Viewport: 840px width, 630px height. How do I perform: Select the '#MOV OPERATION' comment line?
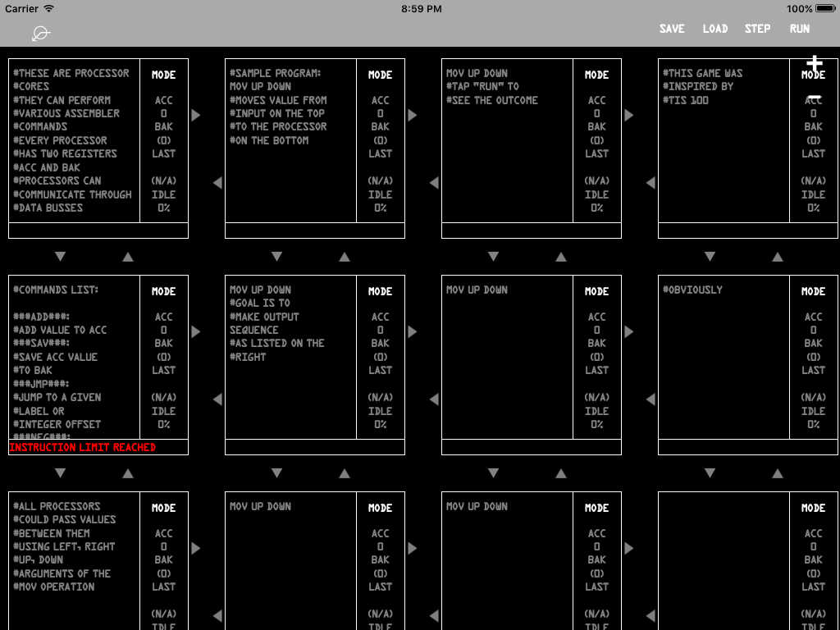pos(54,587)
